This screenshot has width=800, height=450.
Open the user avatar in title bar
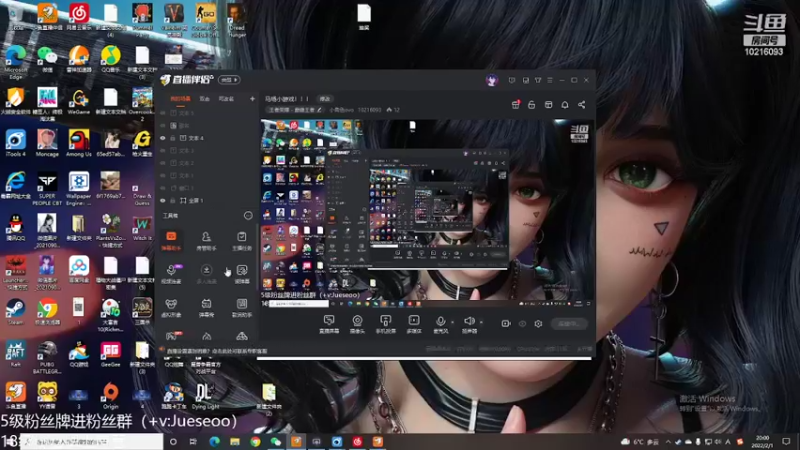click(492, 80)
